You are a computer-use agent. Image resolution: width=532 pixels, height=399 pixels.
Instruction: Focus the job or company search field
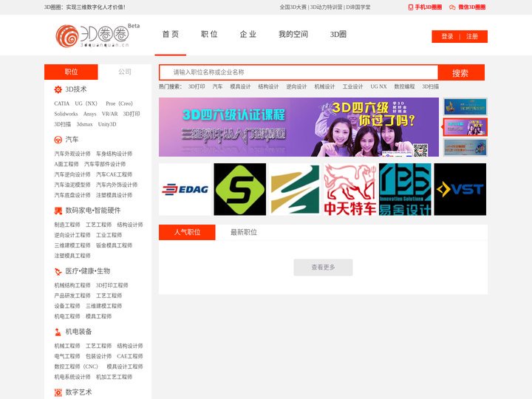click(x=299, y=72)
